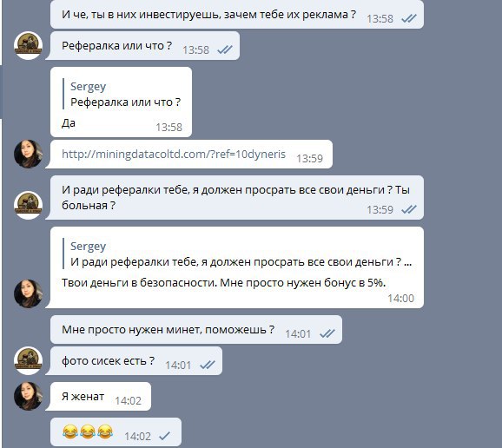Select the 'Мне просто нужен бонус в 5%' text
This screenshot has width=502, height=448.
(303, 283)
